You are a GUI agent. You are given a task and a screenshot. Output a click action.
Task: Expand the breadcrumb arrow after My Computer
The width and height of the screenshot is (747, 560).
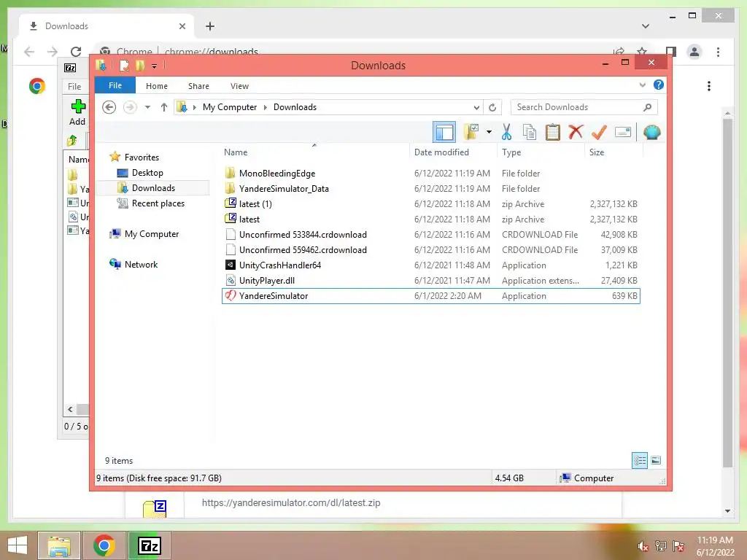pos(266,107)
